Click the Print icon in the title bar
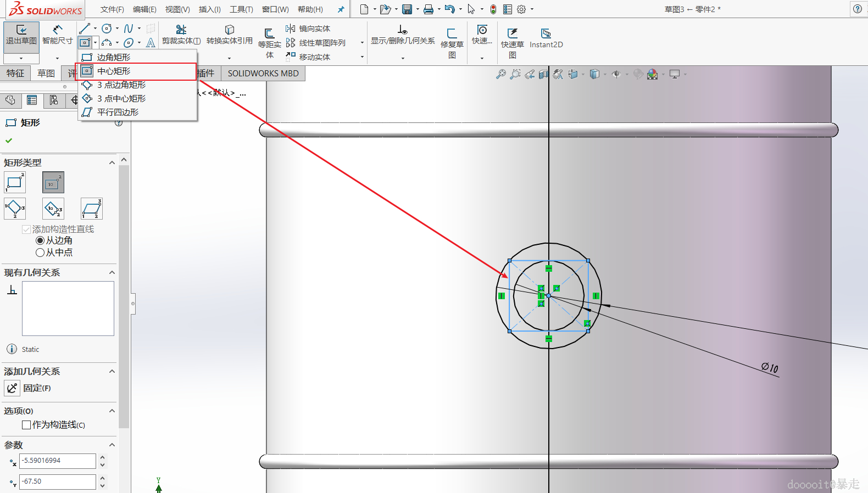 click(x=429, y=9)
